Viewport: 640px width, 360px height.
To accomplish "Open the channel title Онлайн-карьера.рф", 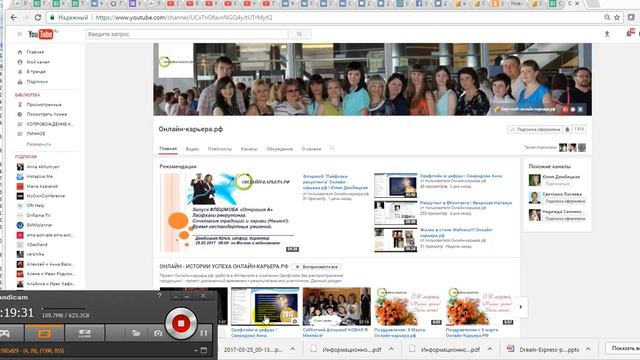I will point(191,129).
